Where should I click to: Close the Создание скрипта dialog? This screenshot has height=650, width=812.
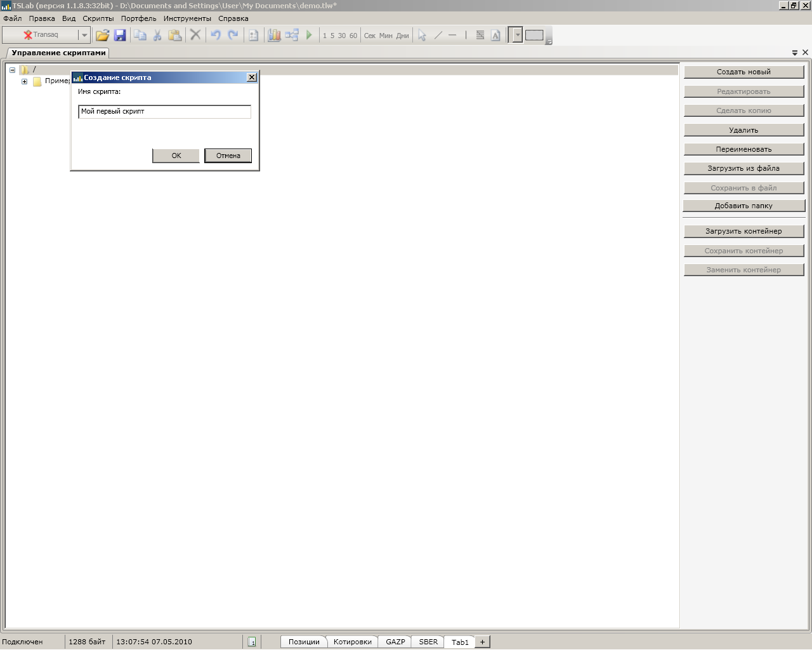coord(252,77)
